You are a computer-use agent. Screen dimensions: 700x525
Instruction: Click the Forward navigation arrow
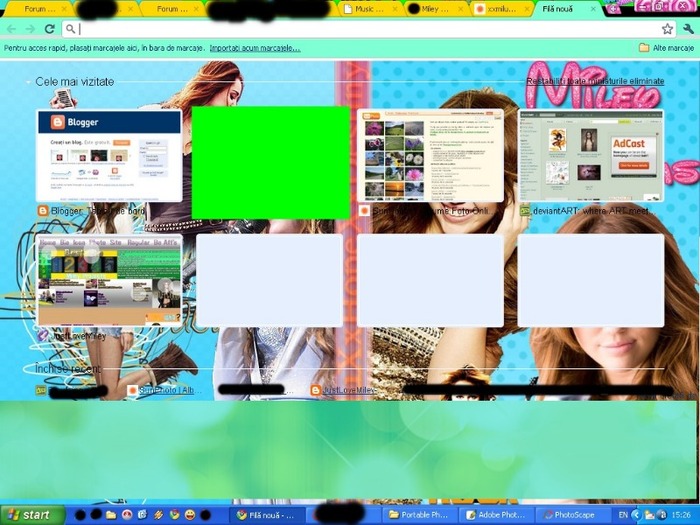coord(30,29)
